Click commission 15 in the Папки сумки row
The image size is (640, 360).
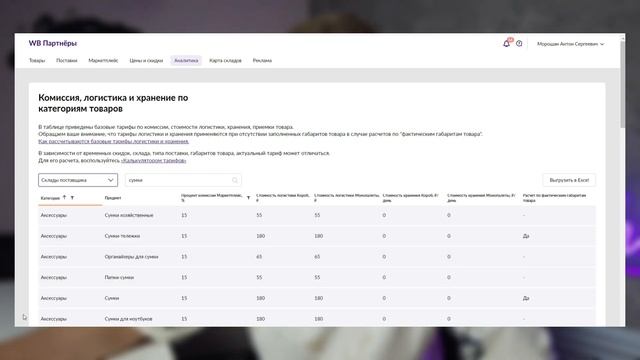(184, 277)
